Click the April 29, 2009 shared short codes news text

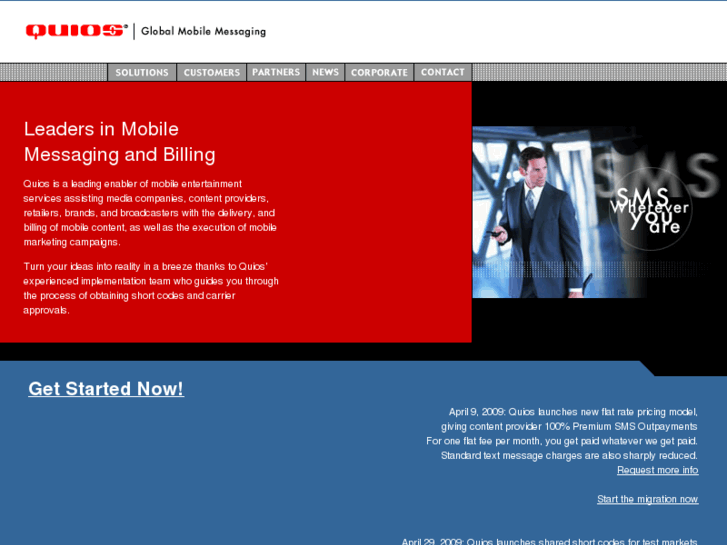coord(549,541)
